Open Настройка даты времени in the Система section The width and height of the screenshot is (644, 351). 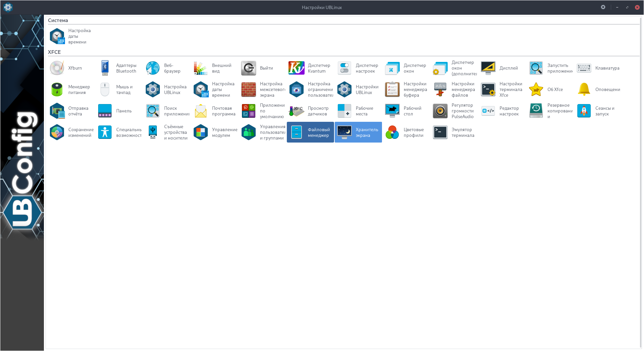pos(71,36)
